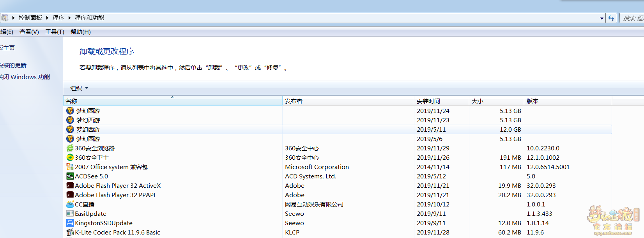
Task: Sort the list by 安装时间 column header
Action: coord(428,101)
